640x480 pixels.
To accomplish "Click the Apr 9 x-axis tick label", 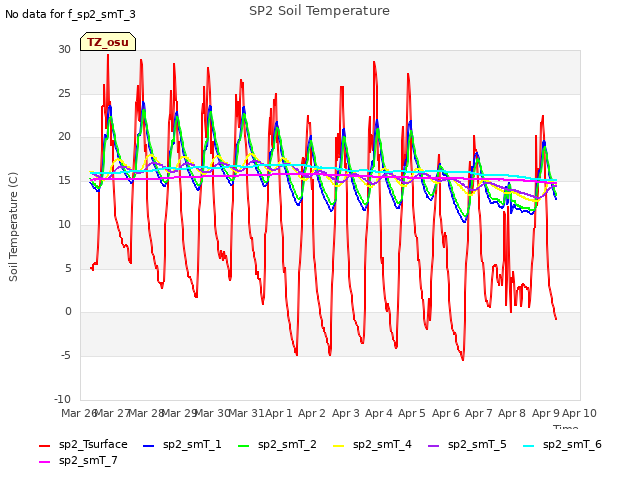I will (x=545, y=413).
